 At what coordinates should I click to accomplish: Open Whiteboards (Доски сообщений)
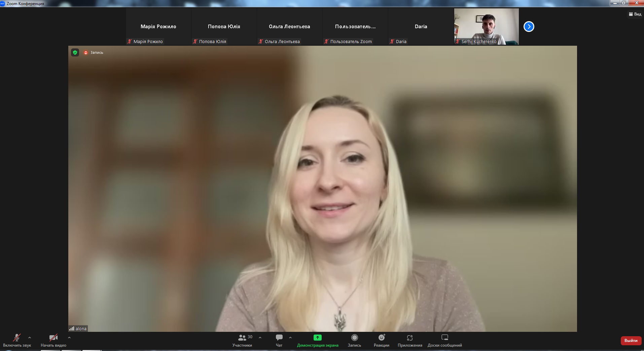click(444, 338)
